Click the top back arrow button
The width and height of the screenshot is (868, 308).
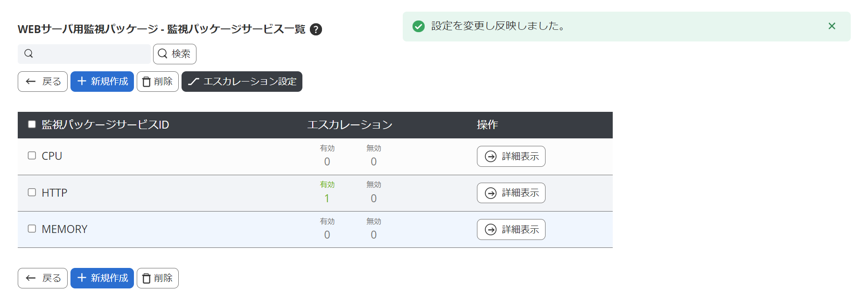coord(42,82)
